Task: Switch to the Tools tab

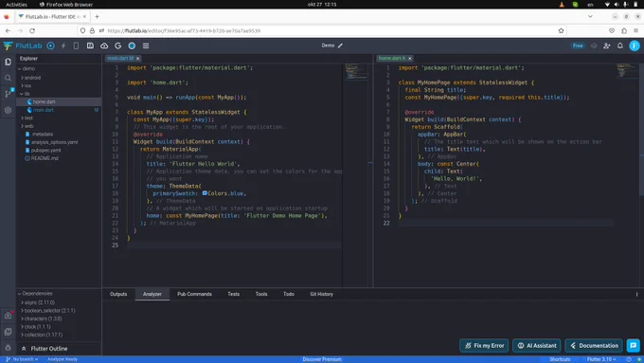Action: coord(261,295)
